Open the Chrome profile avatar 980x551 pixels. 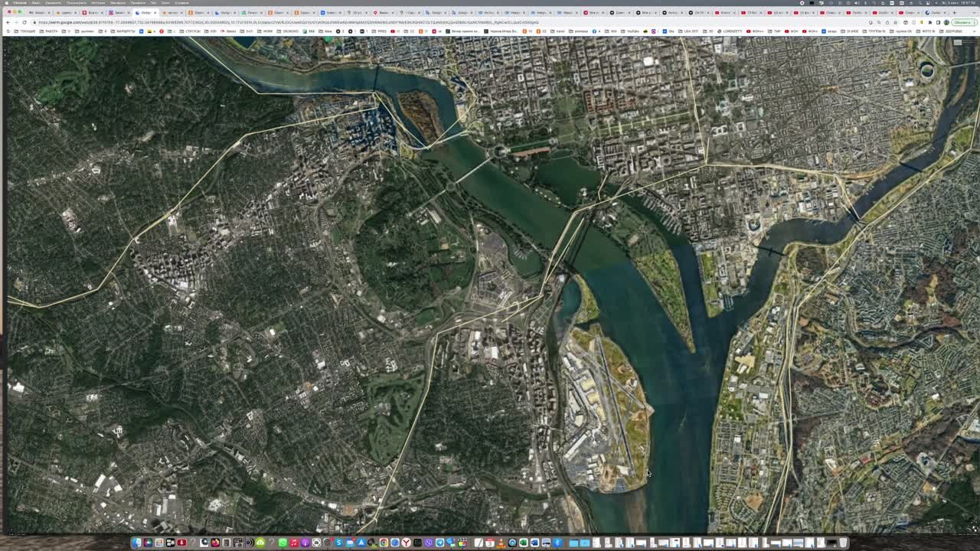click(x=946, y=22)
